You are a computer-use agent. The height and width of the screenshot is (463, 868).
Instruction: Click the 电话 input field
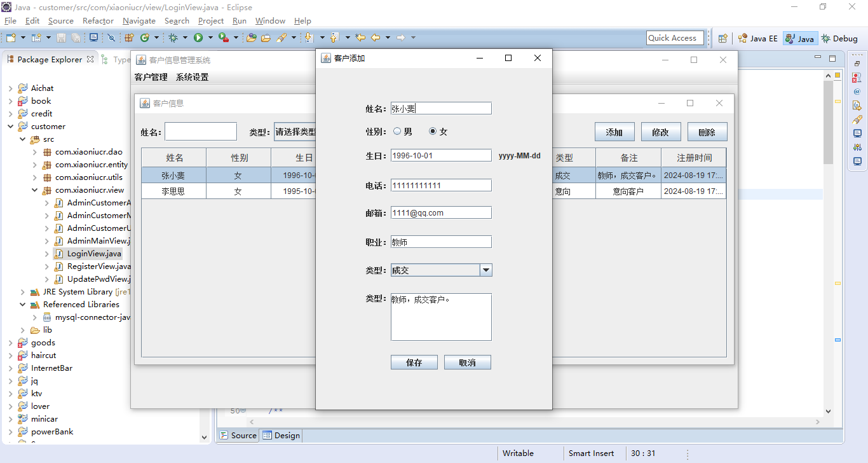tap(441, 185)
